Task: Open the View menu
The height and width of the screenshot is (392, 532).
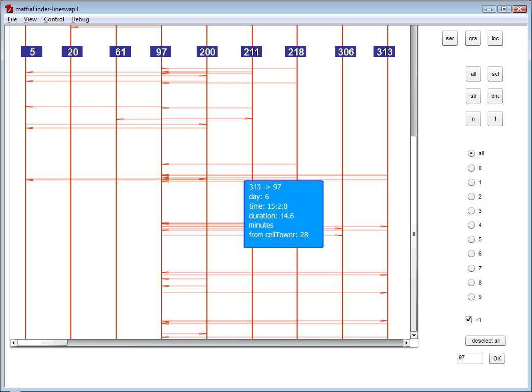Action: coord(30,19)
